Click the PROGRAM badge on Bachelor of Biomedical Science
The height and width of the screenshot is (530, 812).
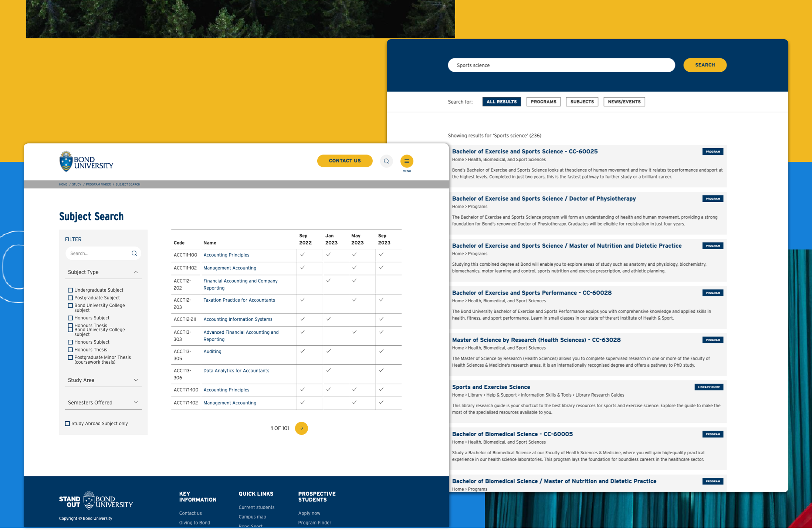(x=713, y=434)
